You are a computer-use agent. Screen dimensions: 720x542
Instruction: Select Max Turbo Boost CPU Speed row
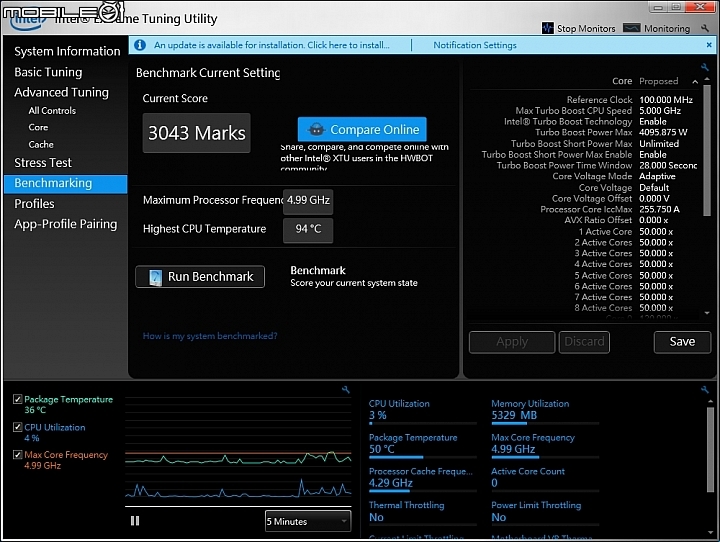pyautogui.click(x=598, y=111)
